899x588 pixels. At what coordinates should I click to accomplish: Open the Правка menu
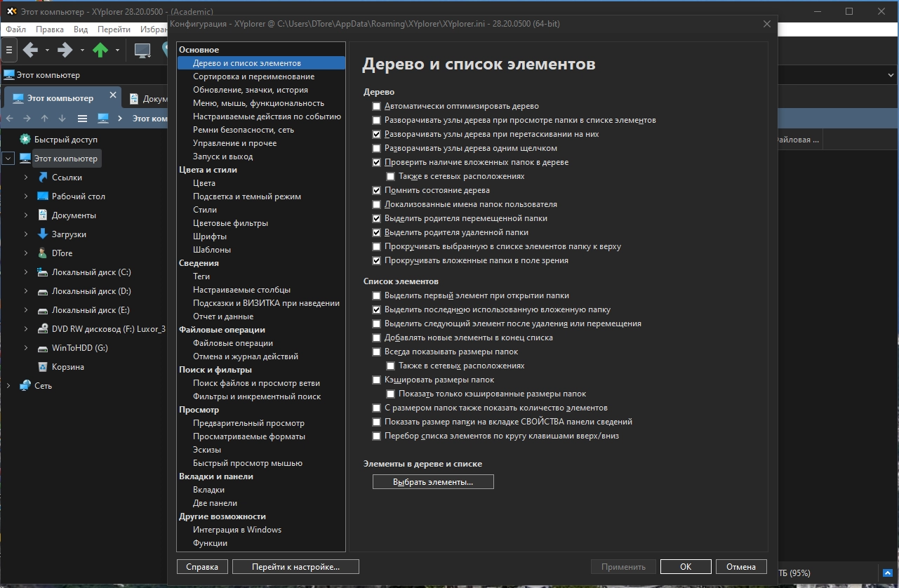[50, 29]
